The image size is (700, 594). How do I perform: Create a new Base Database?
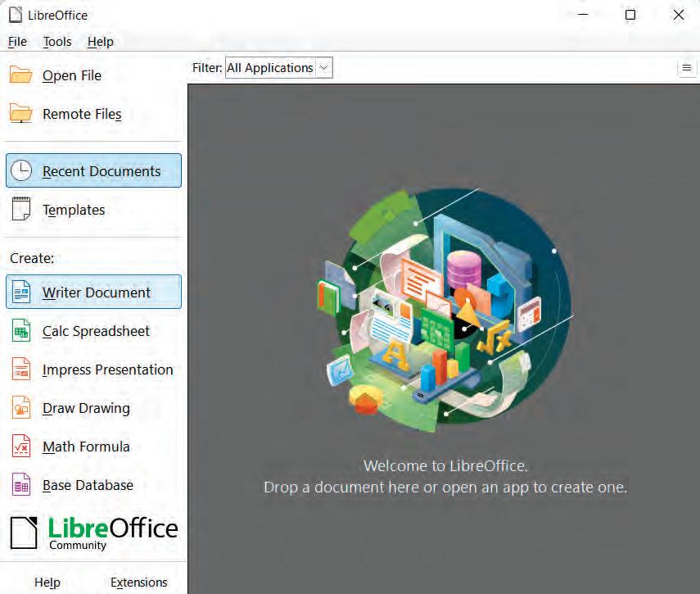(94, 485)
